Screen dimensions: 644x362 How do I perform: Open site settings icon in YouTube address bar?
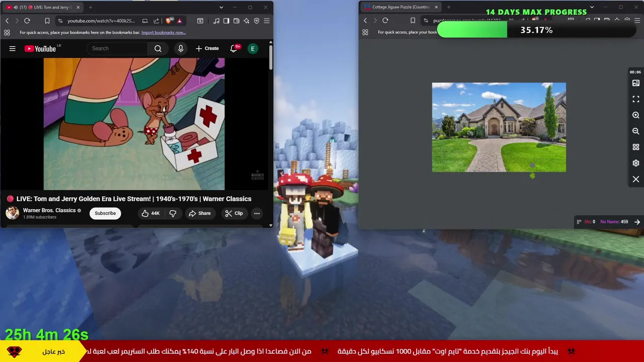60,21
